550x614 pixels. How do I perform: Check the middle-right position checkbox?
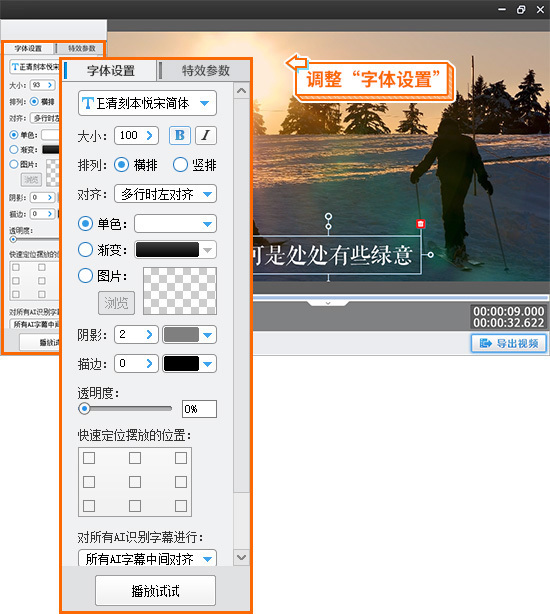[x=181, y=482]
